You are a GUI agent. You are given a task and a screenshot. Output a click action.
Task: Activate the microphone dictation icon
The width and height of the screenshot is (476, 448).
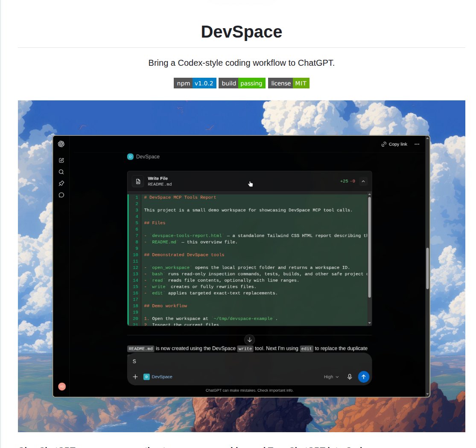tap(350, 377)
